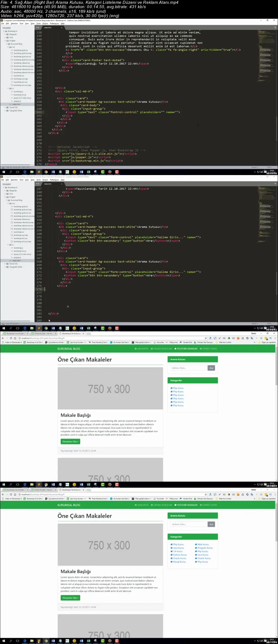
Task: Open popper.js file in 00:03:04 frame sidebar
Action: 17,101
